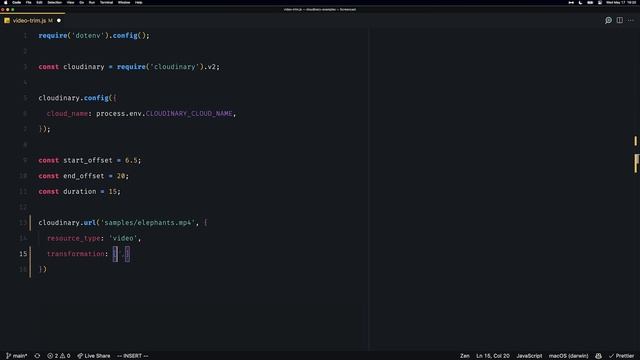Open the File menu
The height and width of the screenshot is (360, 640).
click(x=29, y=2)
